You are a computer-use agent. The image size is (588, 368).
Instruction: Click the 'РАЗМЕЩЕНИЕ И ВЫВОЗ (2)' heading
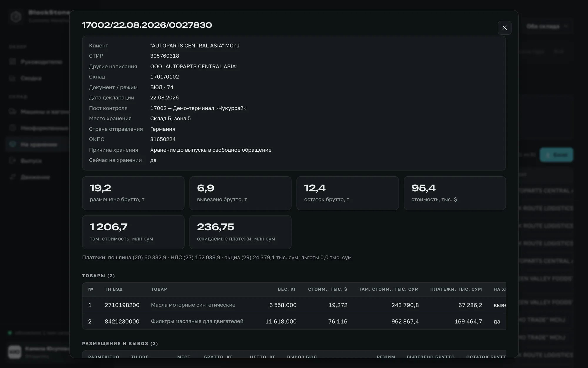(x=120, y=344)
